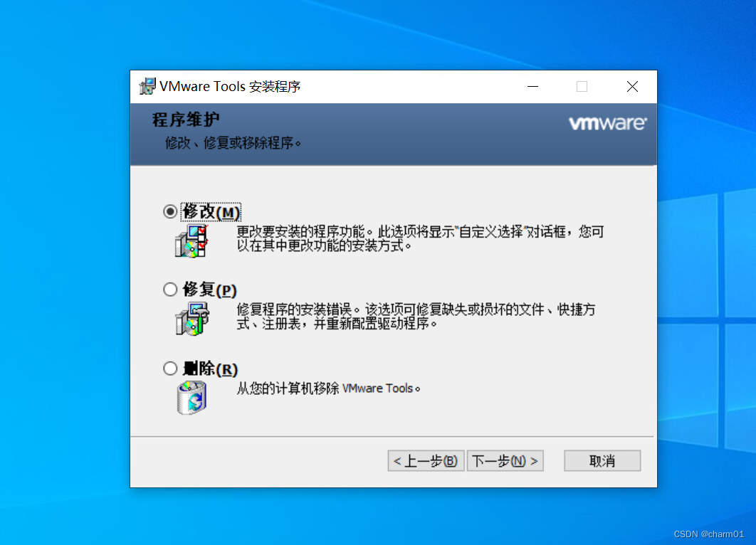Click the installer icon in the title bar
The image size is (756, 545).
click(147, 86)
